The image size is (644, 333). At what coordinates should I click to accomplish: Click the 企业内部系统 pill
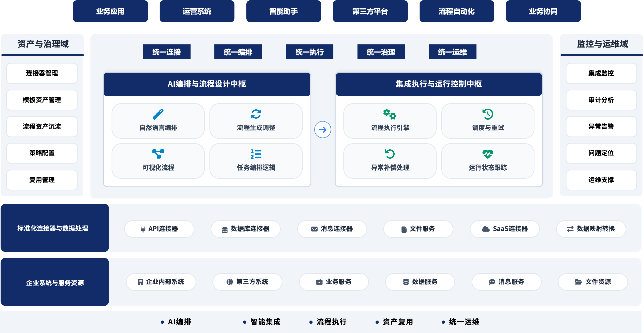161,282
